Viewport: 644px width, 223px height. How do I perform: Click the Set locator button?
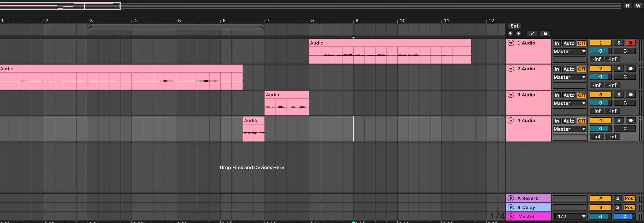click(x=514, y=26)
